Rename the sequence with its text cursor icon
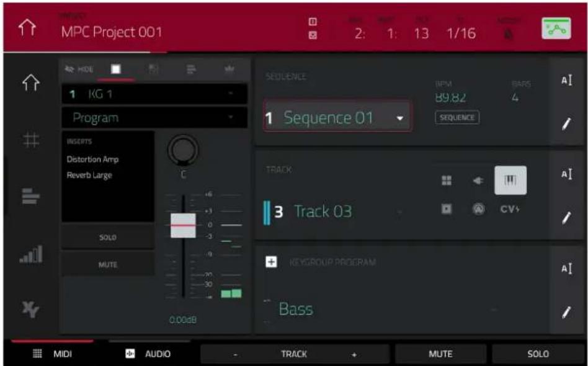 567,80
